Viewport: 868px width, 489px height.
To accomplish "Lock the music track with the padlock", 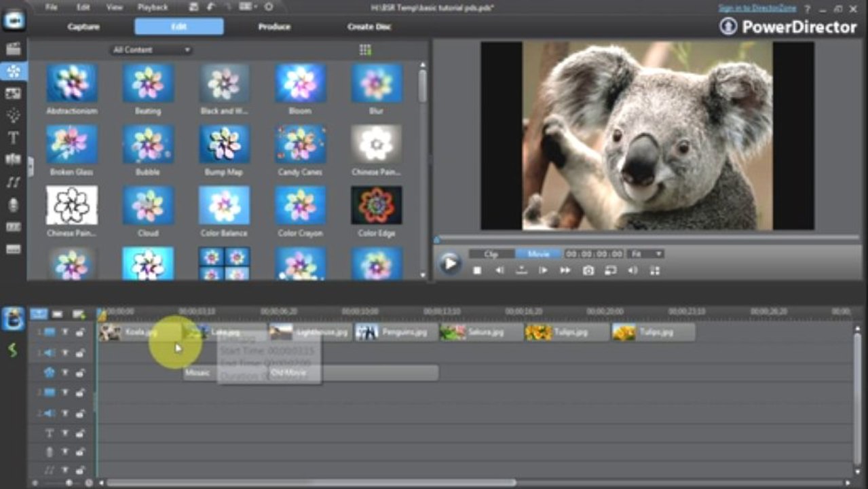I will [x=79, y=470].
